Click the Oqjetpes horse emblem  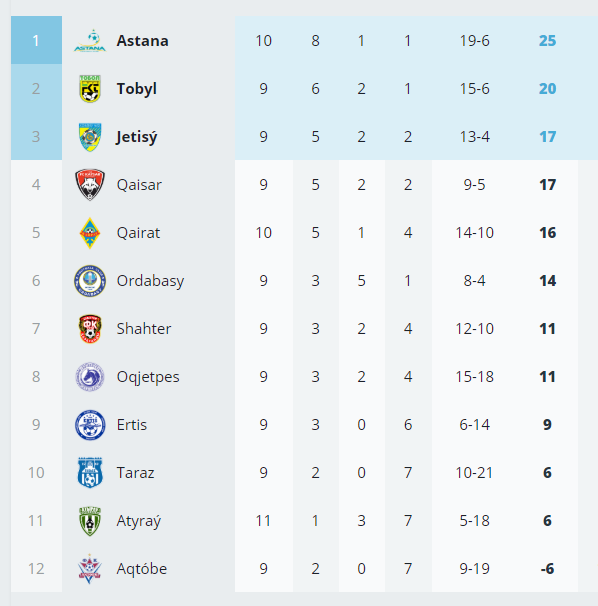90,376
